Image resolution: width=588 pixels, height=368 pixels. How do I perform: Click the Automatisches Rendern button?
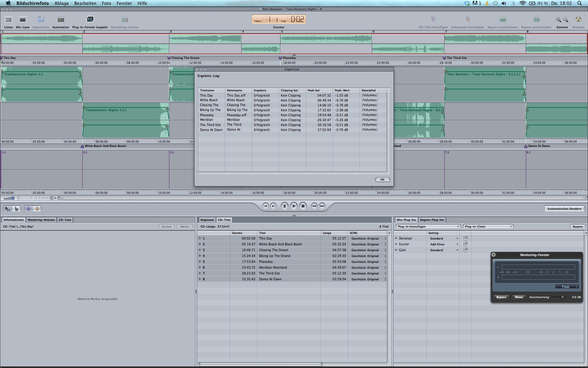[x=564, y=209]
